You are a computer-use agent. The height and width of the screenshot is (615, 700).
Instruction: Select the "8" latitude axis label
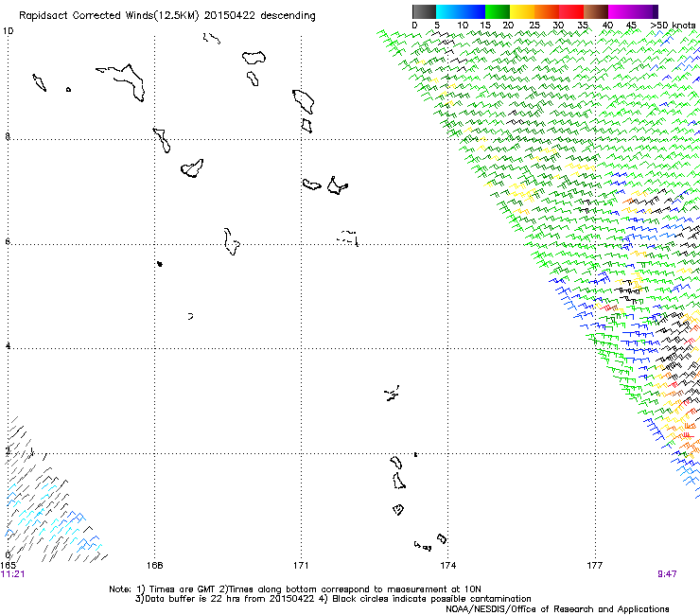pyautogui.click(x=8, y=137)
